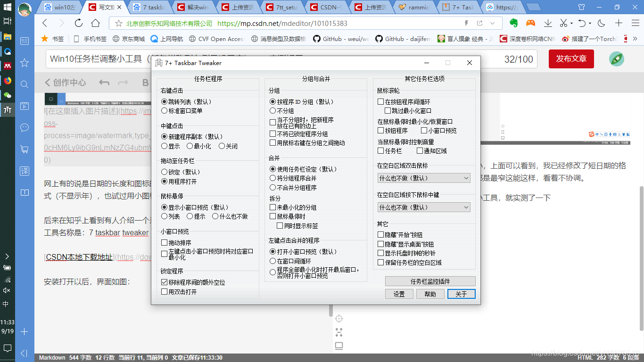Click the 关于 button in Tweaker
This screenshot has width=644, height=362.
pyautogui.click(x=461, y=294)
